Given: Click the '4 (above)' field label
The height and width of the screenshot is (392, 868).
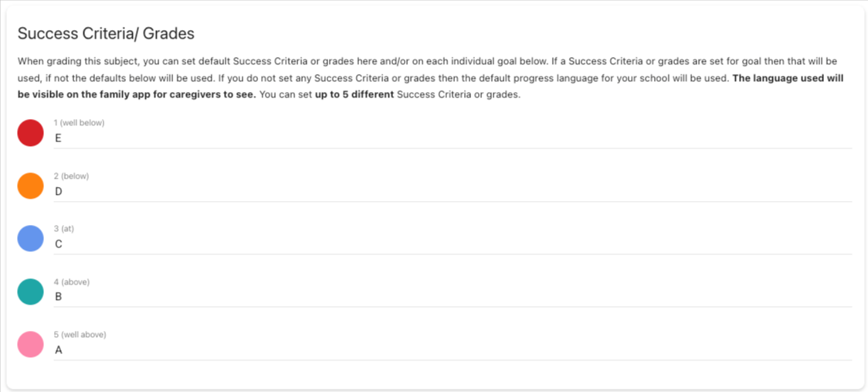Looking at the screenshot, I should click(72, 282).
